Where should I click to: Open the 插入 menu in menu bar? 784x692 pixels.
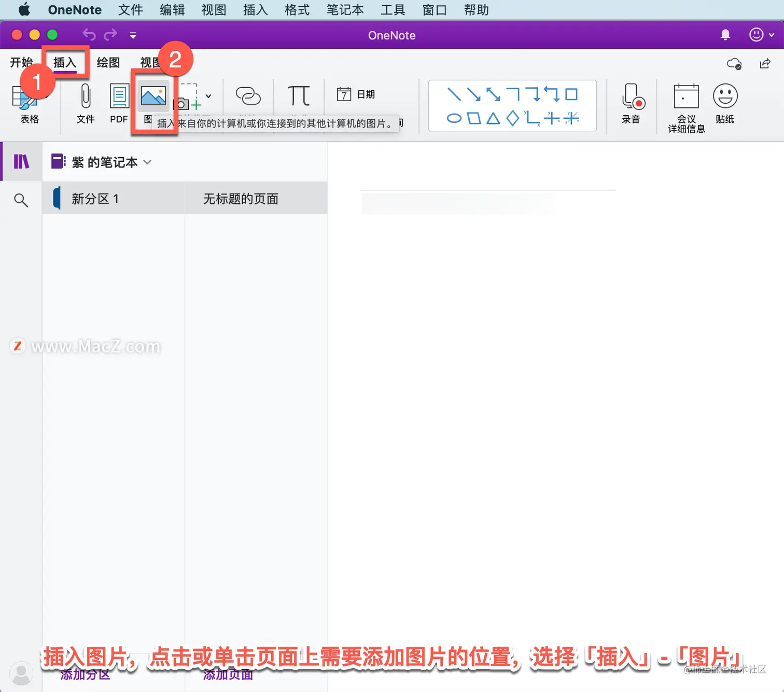click(x=255, y=10)
